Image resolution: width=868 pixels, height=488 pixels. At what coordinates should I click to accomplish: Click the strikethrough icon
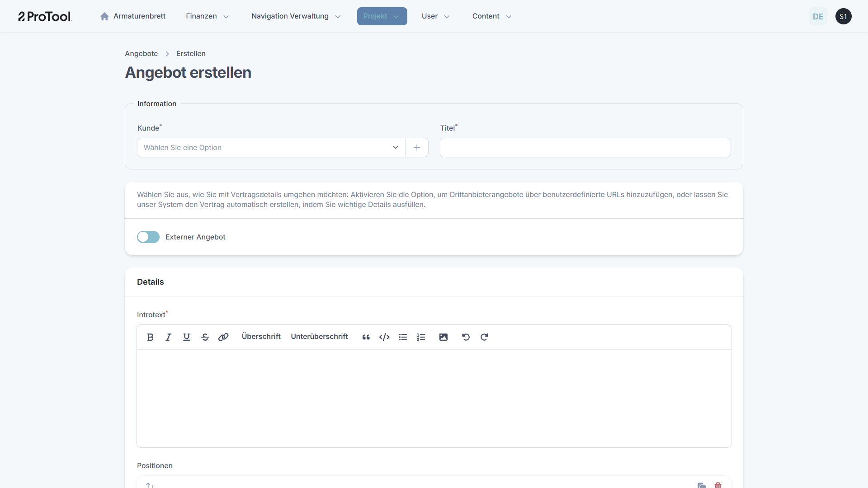[x=205, y=337]
